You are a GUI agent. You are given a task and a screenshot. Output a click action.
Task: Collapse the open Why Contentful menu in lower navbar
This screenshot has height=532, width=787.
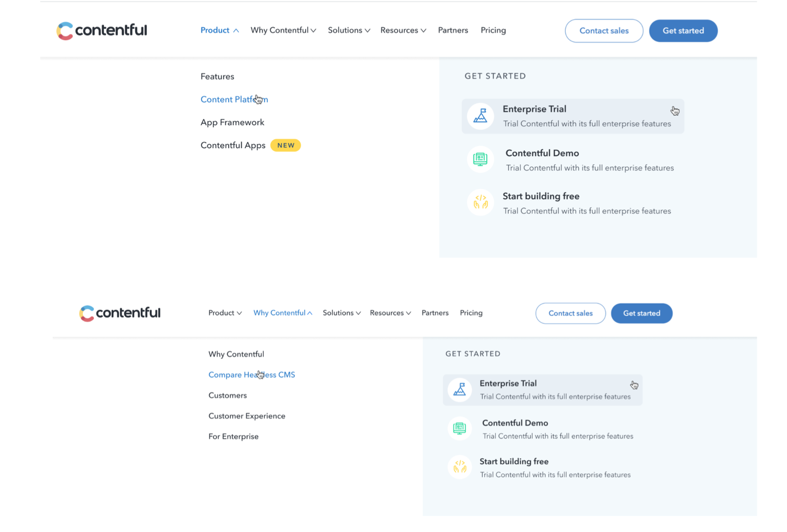(x=283, y=313)
